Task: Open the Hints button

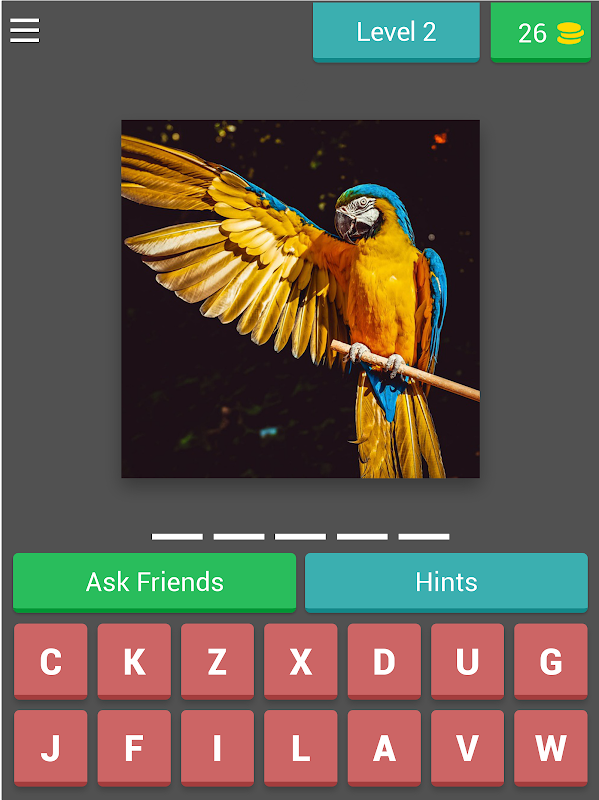Action: [446, 582]
